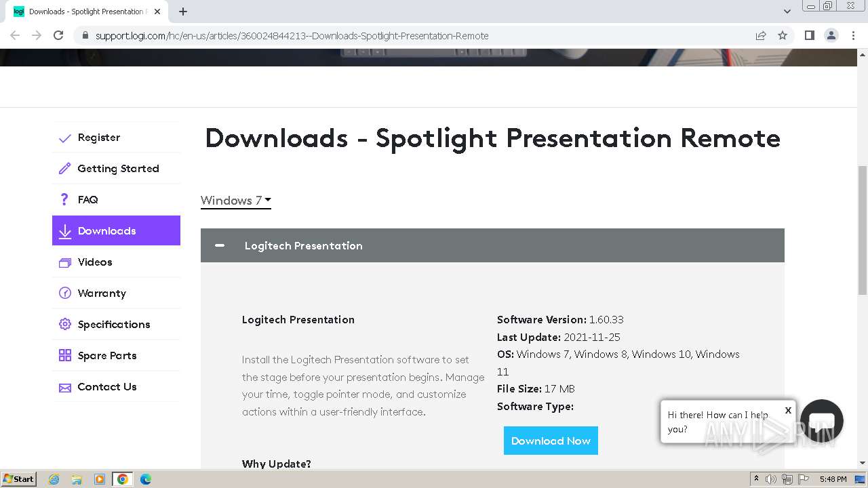Click the volume icon in the system tray

click(771, 479)
